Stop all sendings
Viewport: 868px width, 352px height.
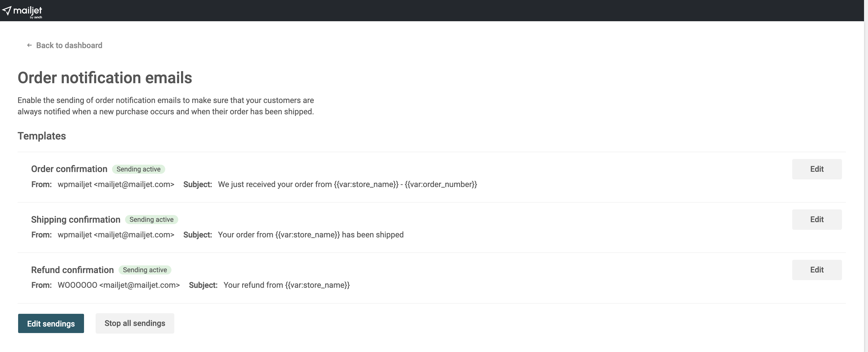[x=135, y=323]
